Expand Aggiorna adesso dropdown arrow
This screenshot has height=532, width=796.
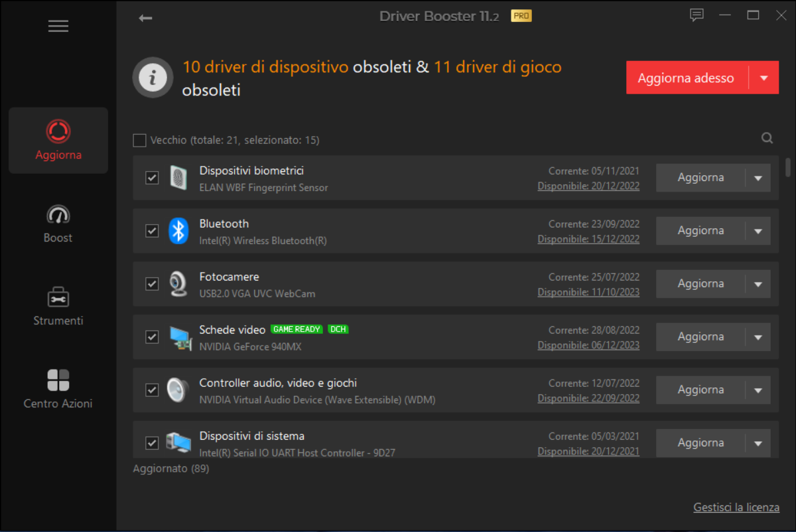pyautogui.click(x=764, y=78)
